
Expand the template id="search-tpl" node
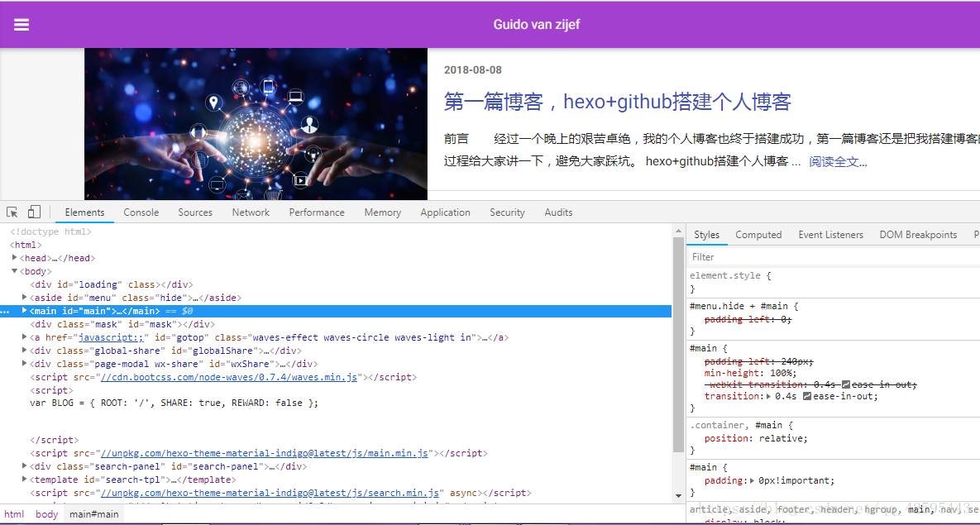[24, 480]
